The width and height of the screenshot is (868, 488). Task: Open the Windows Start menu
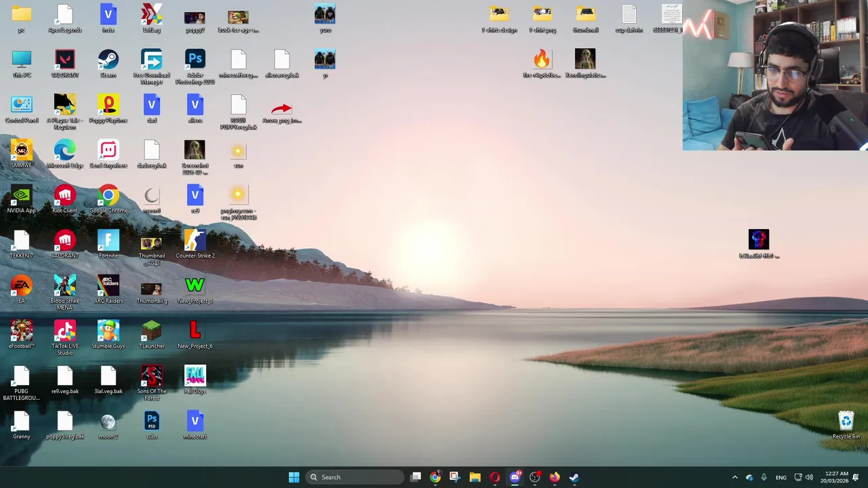click(x=294, y=477)
